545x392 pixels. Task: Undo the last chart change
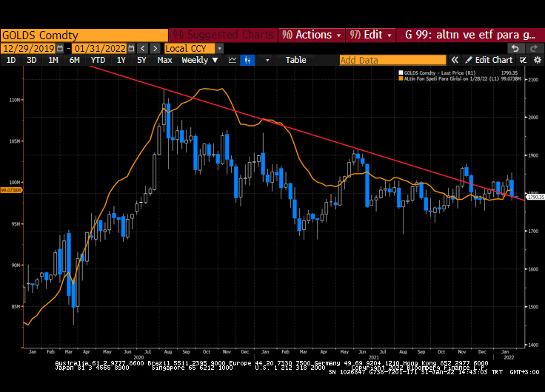tap(515, 48)
